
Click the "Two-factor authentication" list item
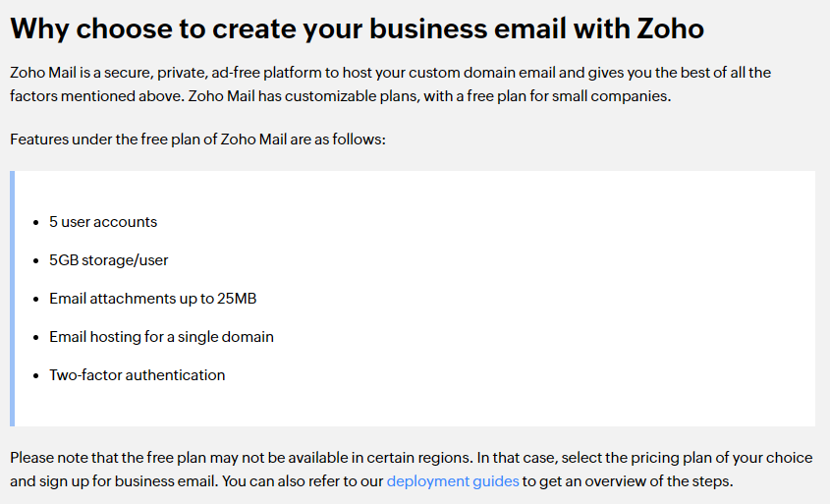pyautogui.click(x=137, y=375)
